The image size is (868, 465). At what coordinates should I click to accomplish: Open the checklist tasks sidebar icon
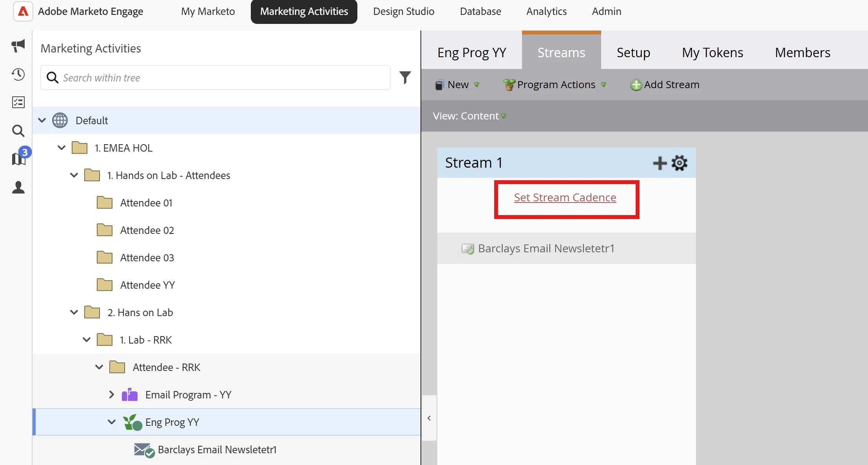18,102
